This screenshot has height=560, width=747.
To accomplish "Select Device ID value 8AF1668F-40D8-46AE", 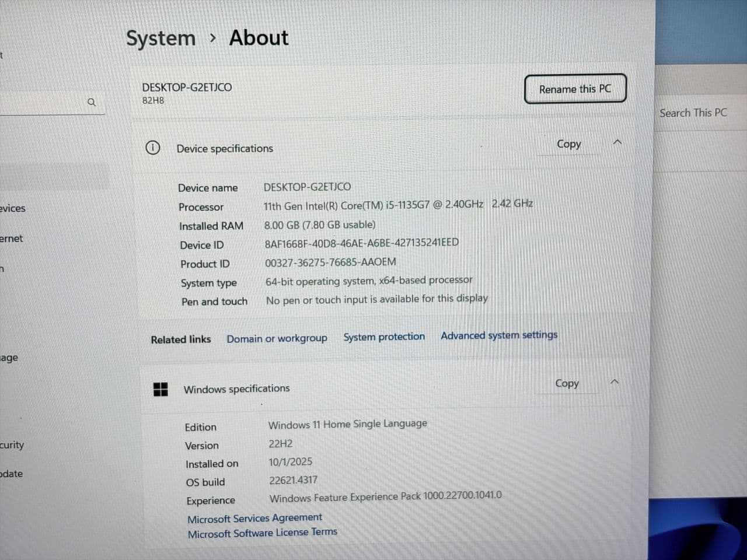I will tap(361, 243).
